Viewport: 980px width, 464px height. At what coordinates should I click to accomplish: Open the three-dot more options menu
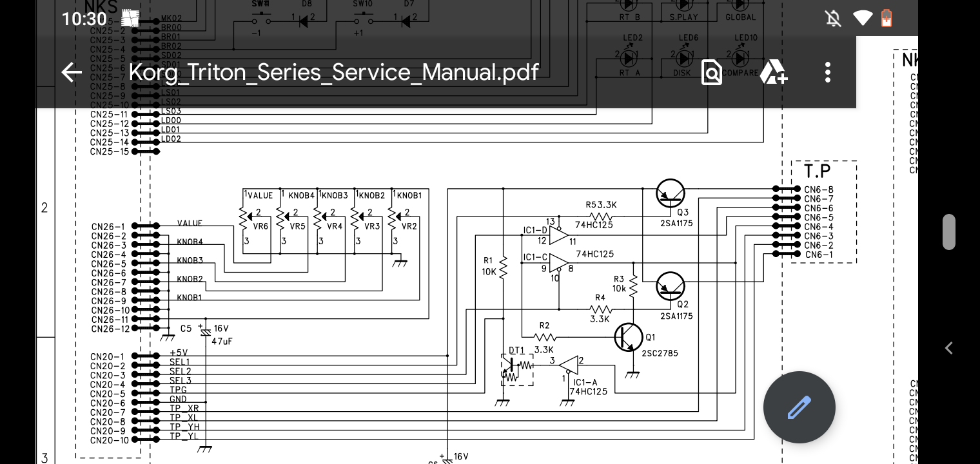tap(828, 72)
